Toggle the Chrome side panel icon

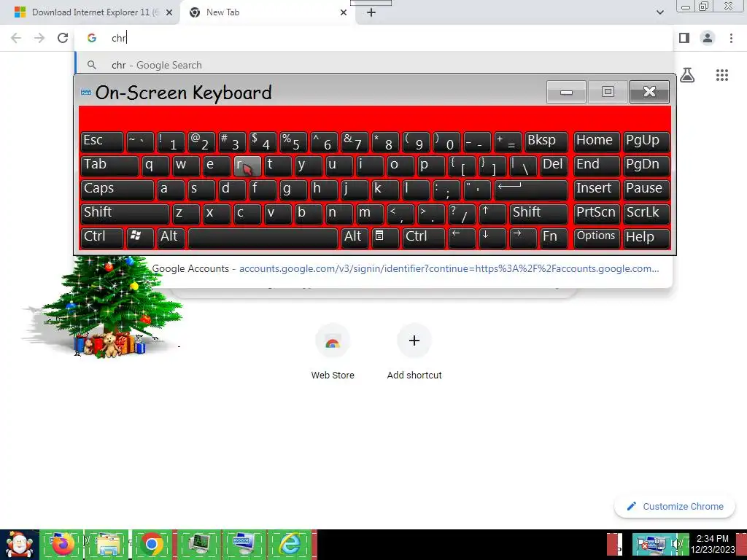click(x=684, y=38)
